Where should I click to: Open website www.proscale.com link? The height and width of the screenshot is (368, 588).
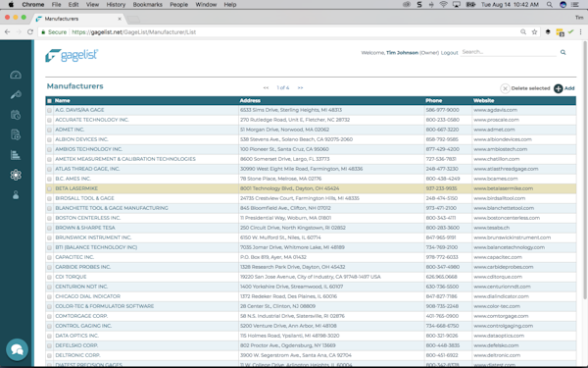496,120
